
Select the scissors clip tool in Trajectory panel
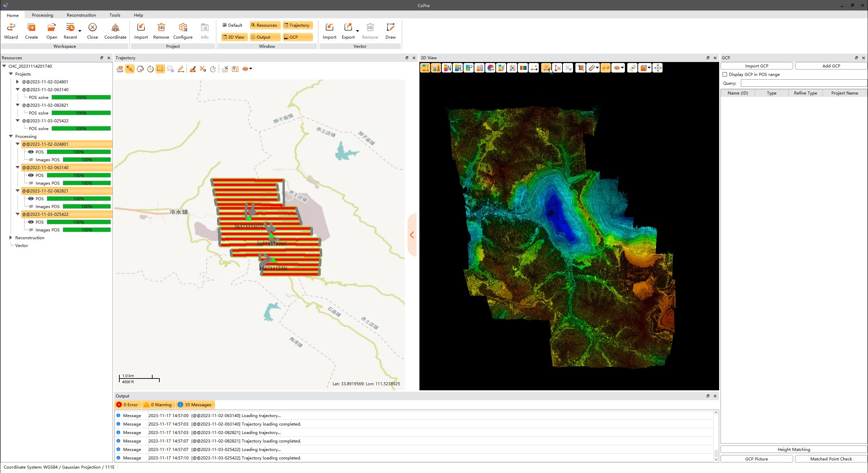point(203,69)
